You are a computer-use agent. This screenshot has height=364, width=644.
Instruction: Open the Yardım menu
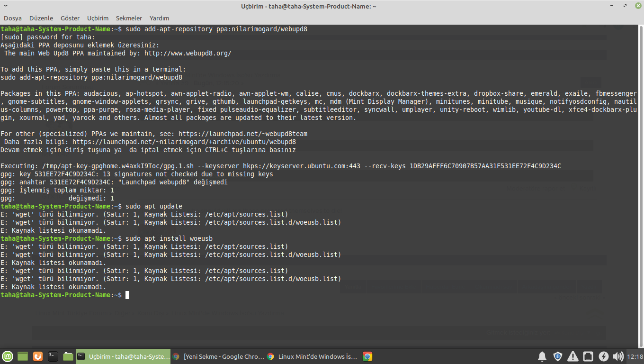pos(159,18)
